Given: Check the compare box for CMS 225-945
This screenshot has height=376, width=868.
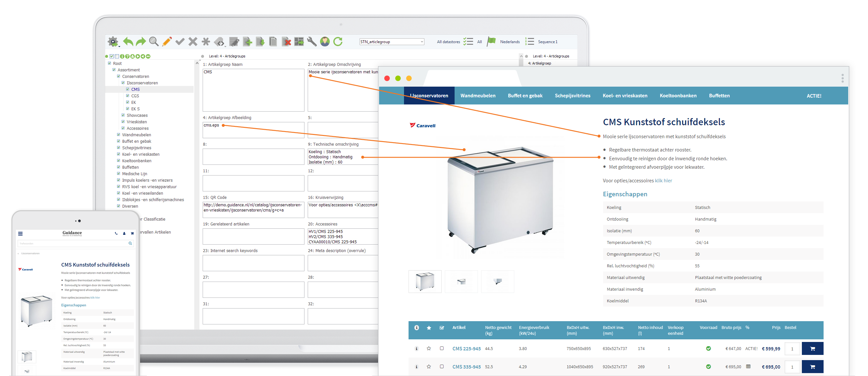Looking at the screenshot, I should pos(442,348).
